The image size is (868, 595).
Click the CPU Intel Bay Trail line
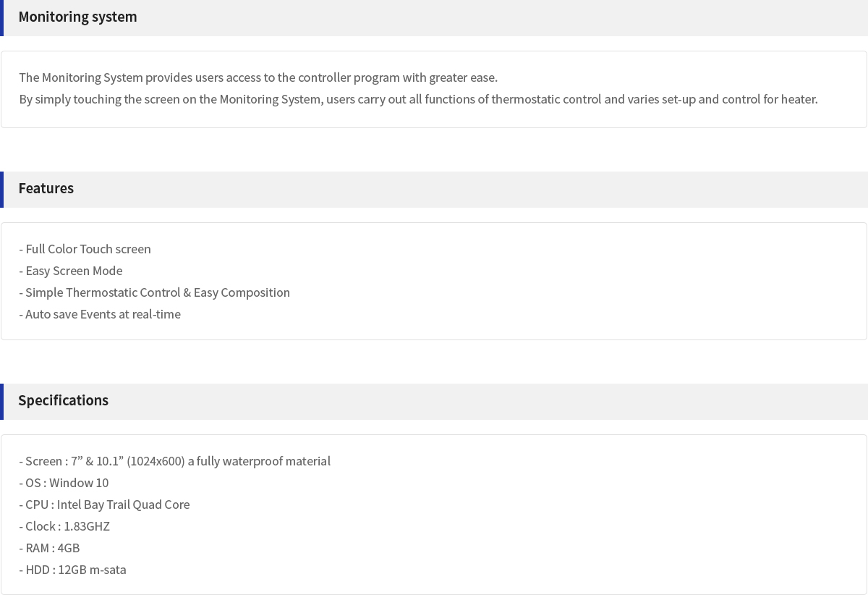tap(104, 505)
